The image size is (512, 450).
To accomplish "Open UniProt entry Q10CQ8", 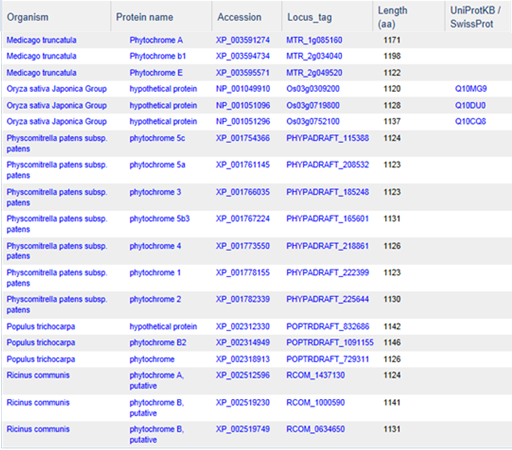I will click(x=470, y=122).
